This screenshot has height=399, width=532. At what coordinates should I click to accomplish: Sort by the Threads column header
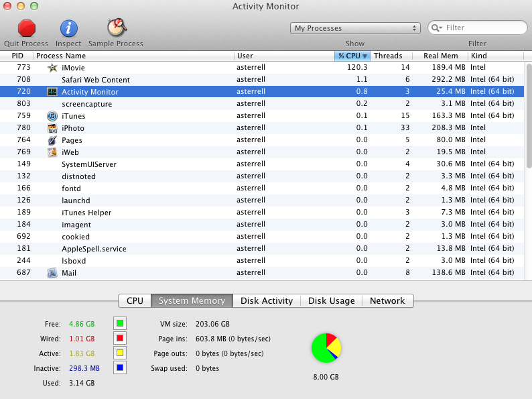coord(391,56)
